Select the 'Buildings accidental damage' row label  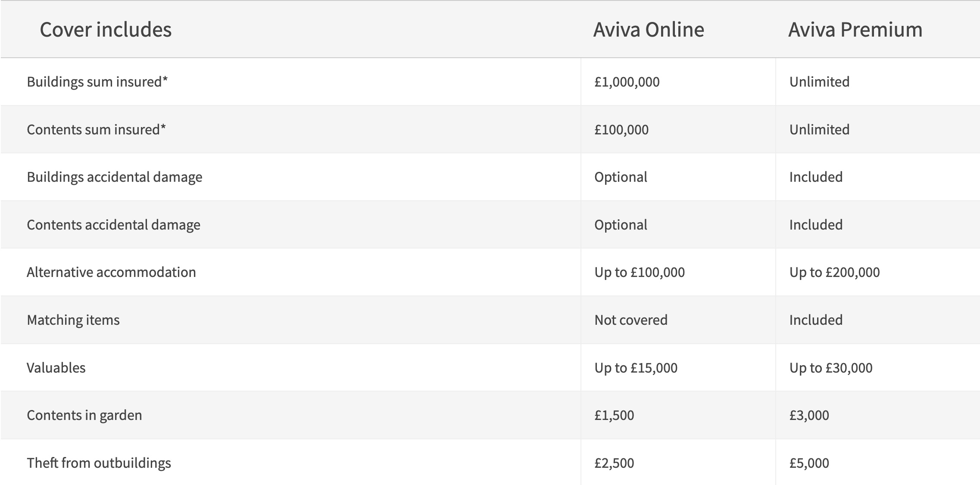[115, 177]
